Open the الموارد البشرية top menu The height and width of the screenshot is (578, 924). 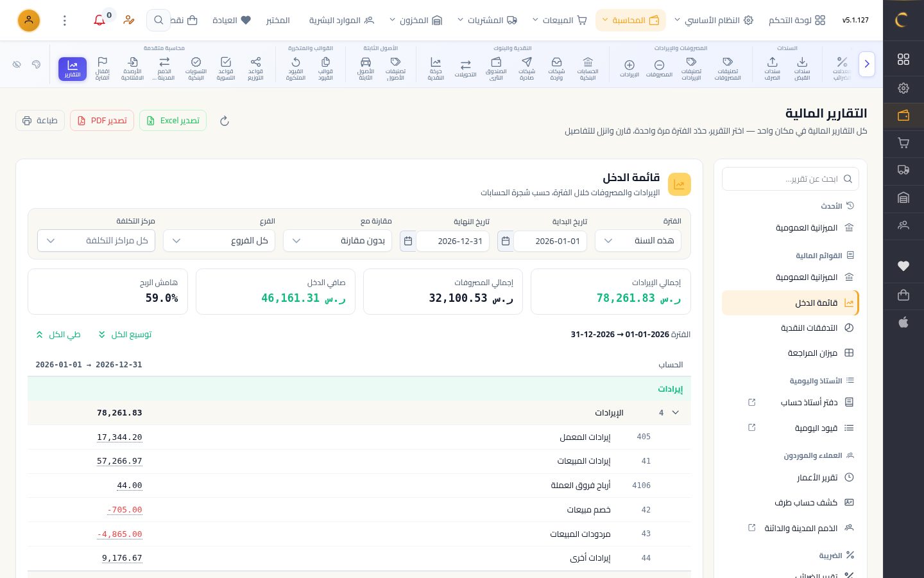pos(341,21)
